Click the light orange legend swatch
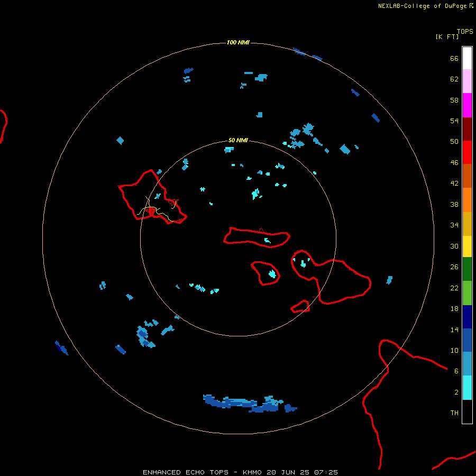This screenshot has height=476, width=476. tap(467, 199)
